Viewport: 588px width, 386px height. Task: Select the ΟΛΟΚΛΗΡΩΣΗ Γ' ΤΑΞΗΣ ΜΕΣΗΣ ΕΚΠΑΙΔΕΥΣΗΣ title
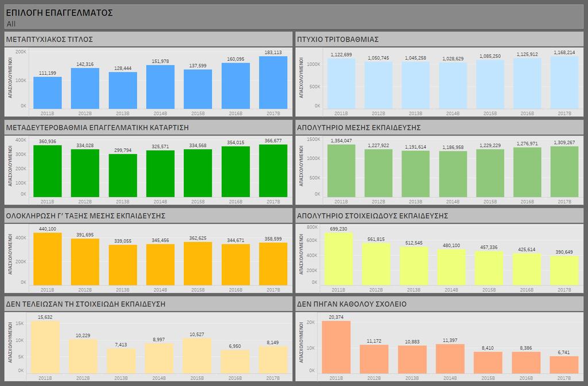pos(86,216)
